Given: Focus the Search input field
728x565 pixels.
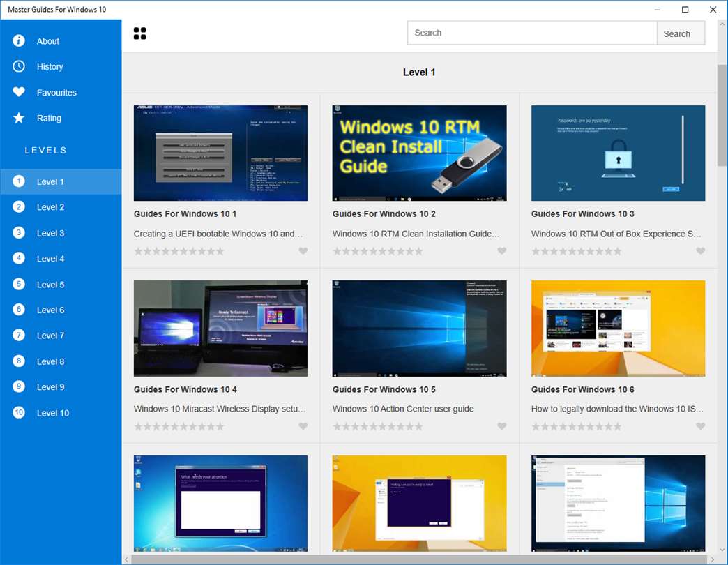Looking at the screenshot, I should [x=532, y=33].
